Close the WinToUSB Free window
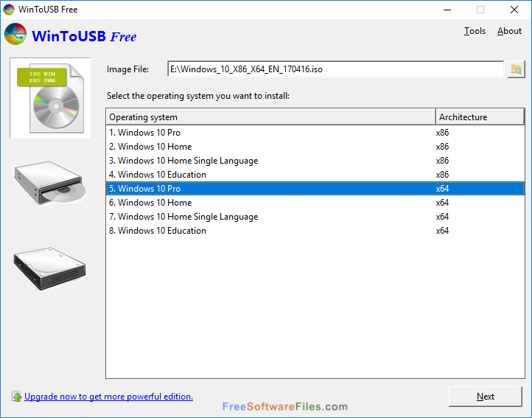This screenshot has height=418, width=532. (514, 10)
